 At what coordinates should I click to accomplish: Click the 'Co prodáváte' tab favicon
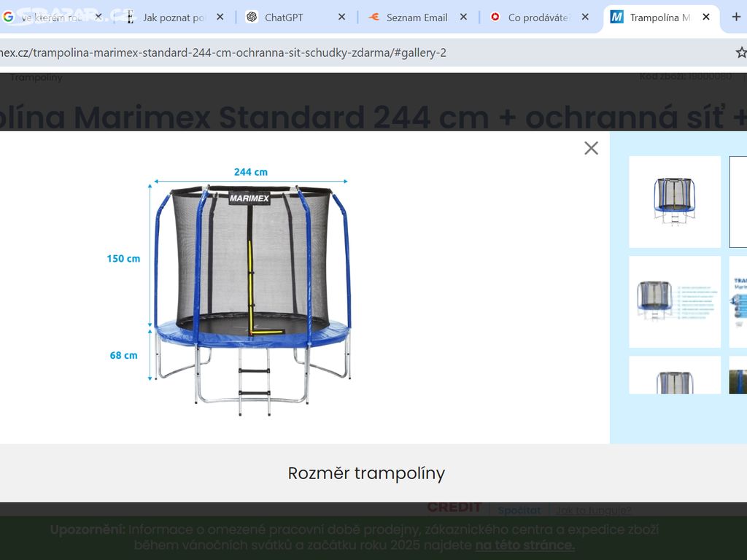coord(495,17)
